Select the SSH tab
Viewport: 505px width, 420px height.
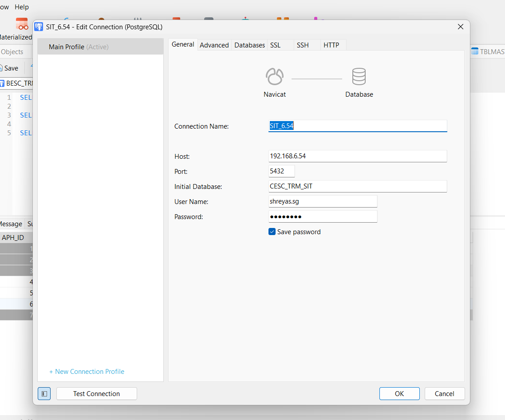click(x=303, y=45)
